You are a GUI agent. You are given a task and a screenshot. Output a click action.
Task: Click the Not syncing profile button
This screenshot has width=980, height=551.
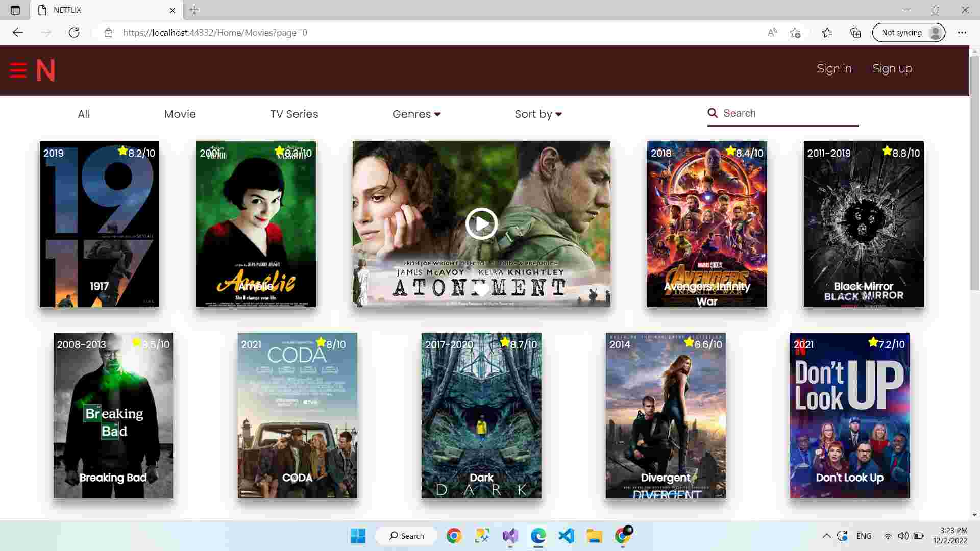909,33
